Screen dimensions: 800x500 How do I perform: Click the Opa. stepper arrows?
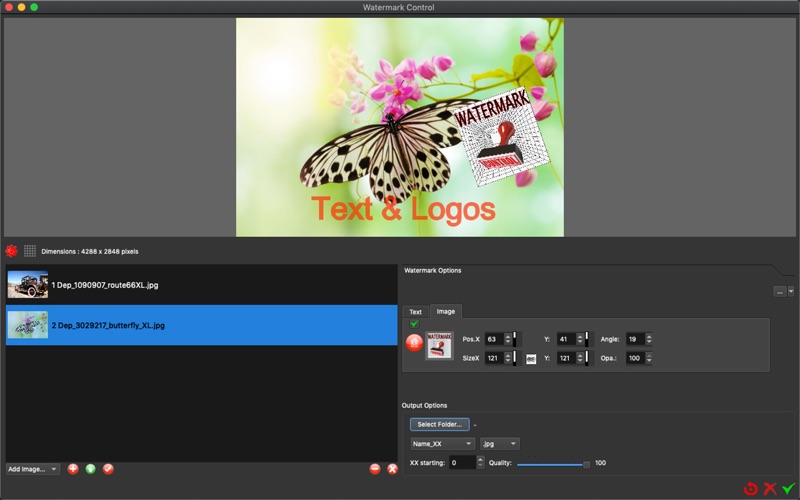(648, 358)
